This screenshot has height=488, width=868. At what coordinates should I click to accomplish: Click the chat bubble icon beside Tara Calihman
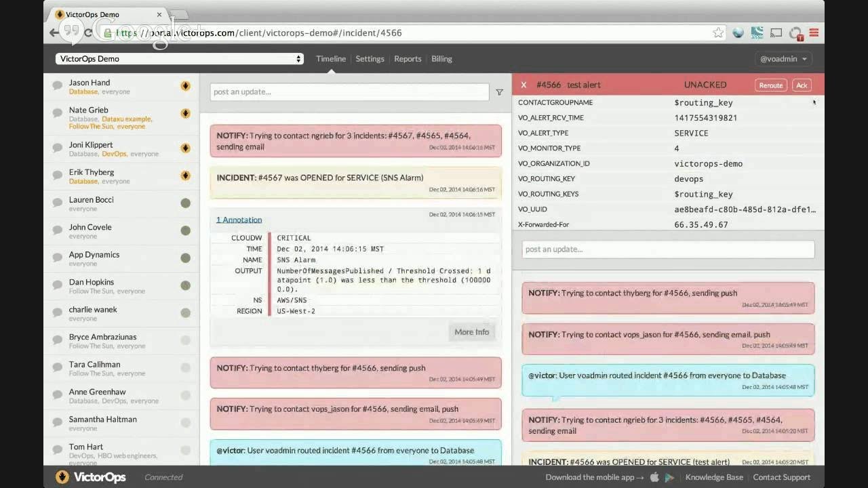pos(58,367)
